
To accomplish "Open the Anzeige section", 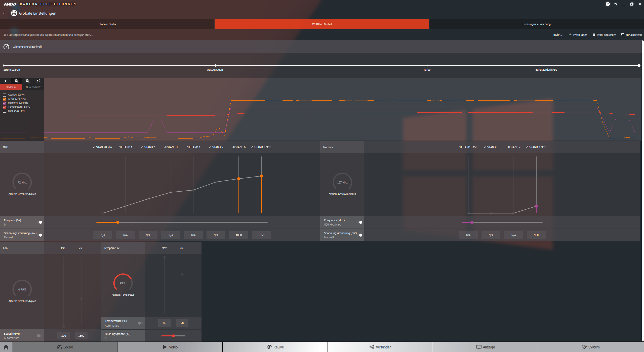I will [486, 347].
